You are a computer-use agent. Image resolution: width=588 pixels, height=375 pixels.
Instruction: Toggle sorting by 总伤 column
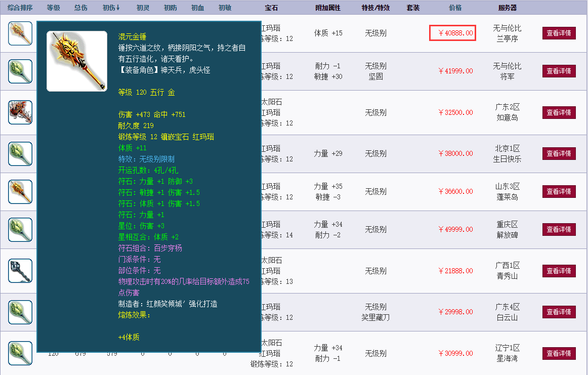coord(80,8)
